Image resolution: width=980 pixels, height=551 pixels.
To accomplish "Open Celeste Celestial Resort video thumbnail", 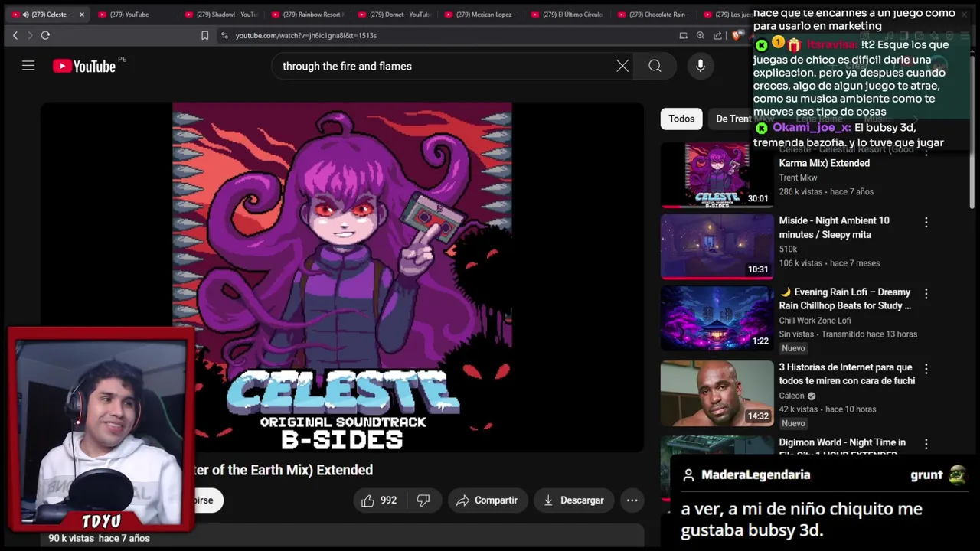I will point(717,175).
